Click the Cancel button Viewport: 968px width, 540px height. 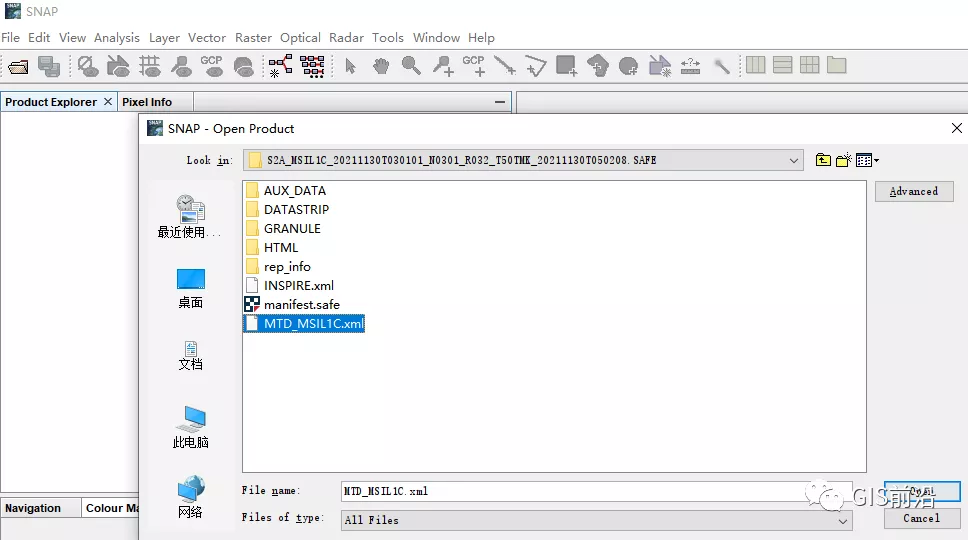tap(922, 518)
